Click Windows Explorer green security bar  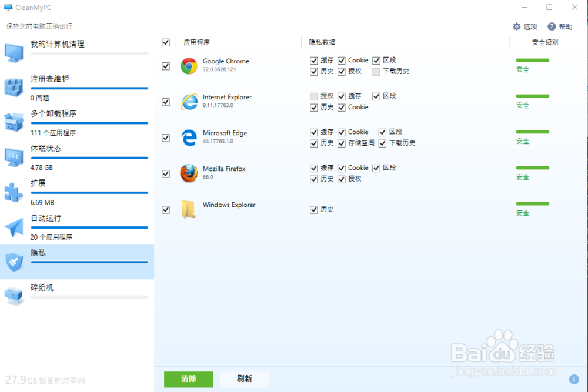tap(533, 203)
